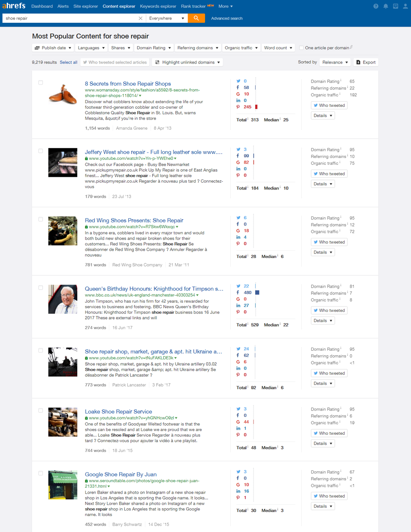Click Facebook icon for Jeffery West result
Screen dimensions: 411x532
point(238,156)
